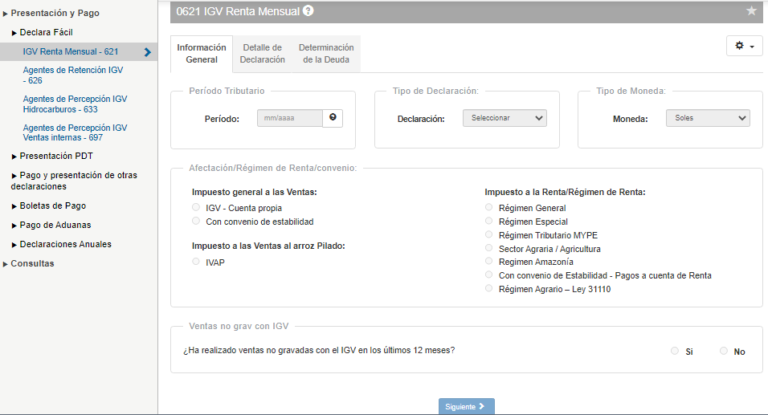This screenshot has width=768, height=415.
Task: Choose Regimen Amazonía option
Action: [489, 261]
